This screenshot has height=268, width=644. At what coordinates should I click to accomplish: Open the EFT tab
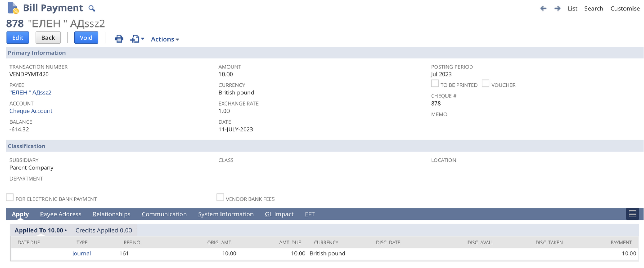(x=310, y=214)
